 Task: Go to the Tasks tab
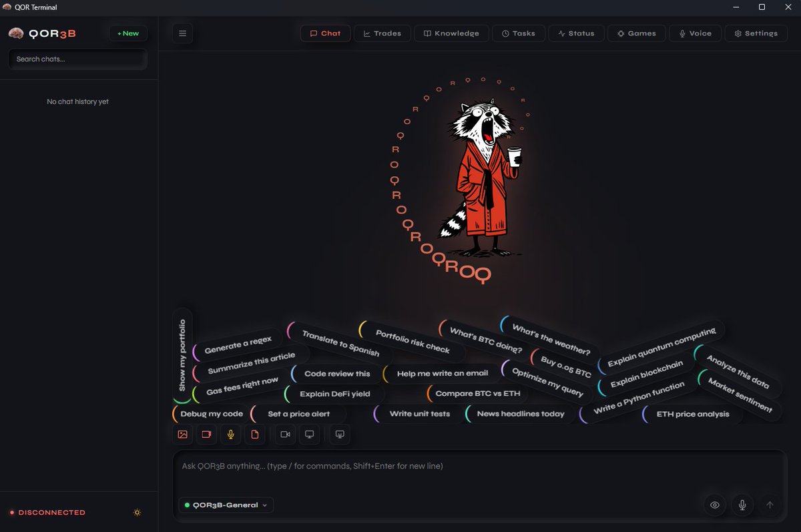519,33
